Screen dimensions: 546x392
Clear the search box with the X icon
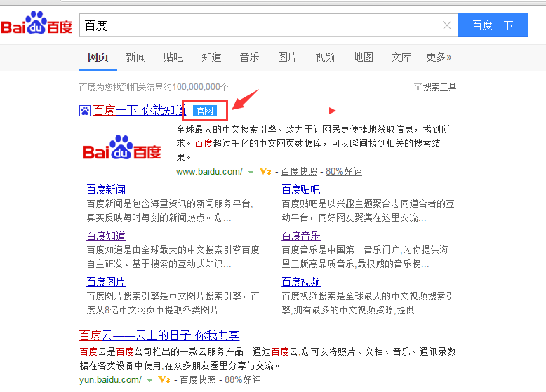447,25
